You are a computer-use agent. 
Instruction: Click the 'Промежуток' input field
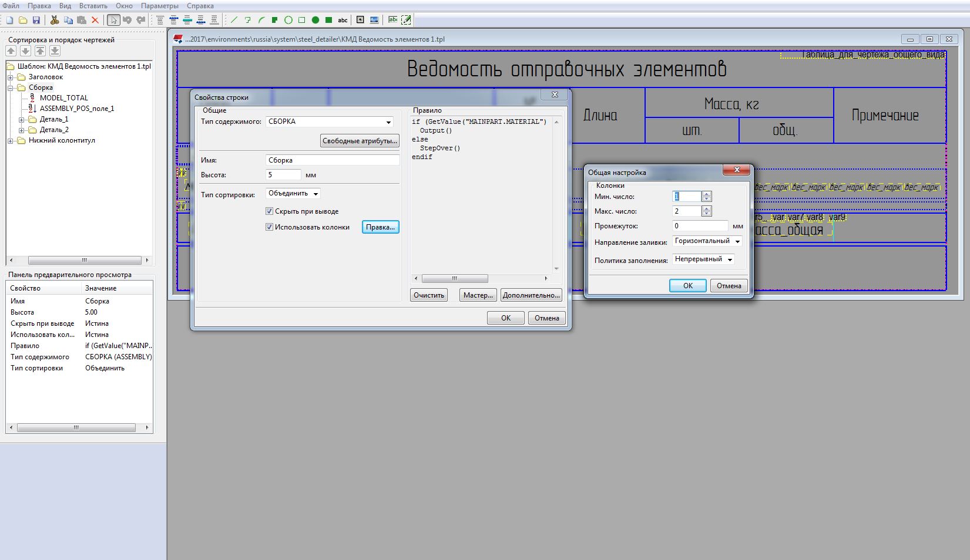(x=700, y=226)
